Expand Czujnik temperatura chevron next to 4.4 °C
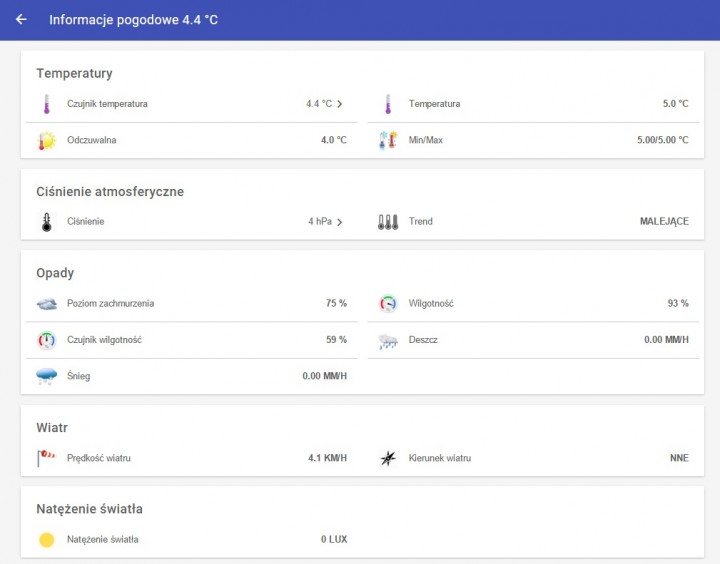 click(x=339, y=104)
